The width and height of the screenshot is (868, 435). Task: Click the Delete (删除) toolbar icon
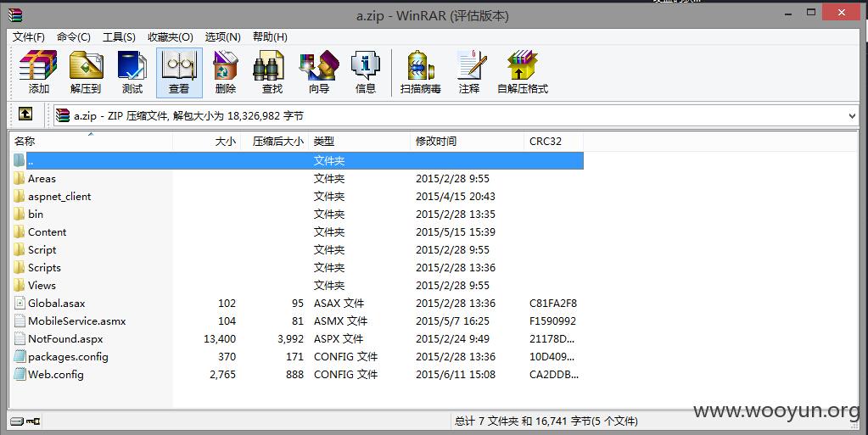click(x=226, y=73)
